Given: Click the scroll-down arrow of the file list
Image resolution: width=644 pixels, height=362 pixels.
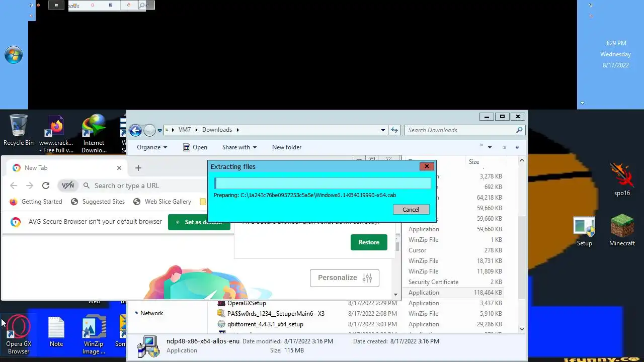Looking at the screenshot, I should pos(522,329).
